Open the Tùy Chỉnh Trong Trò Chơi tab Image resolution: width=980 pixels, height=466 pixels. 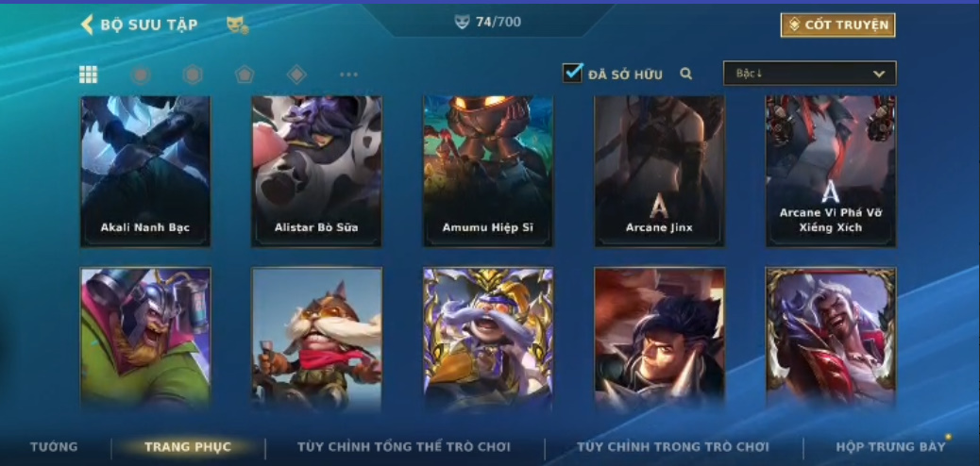[x=672, y=446]
